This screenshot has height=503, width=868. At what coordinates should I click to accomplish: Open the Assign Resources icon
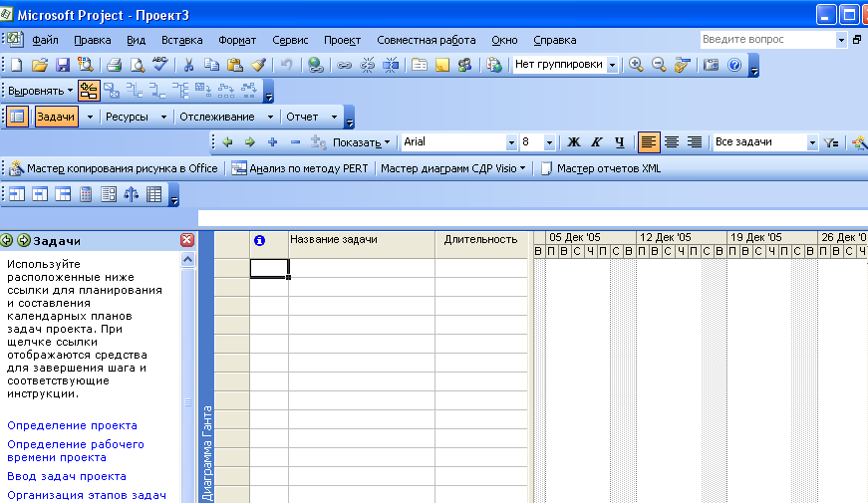click(465, 66)
